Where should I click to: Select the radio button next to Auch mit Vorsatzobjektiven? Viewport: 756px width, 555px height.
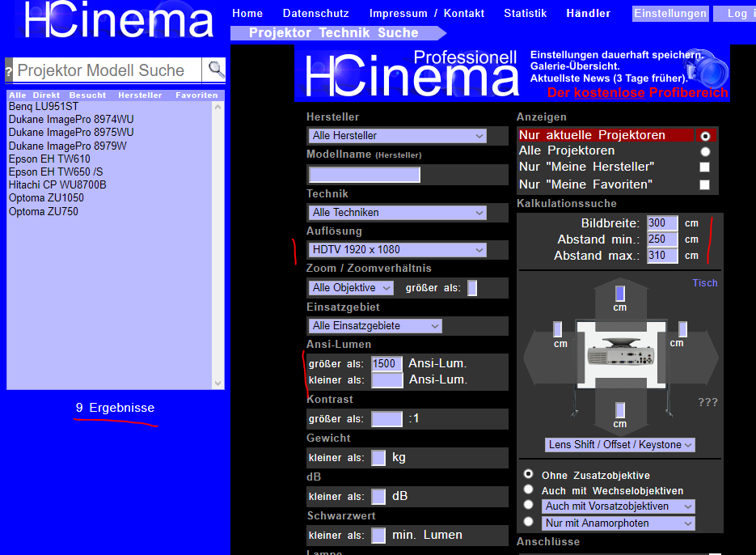(529, 505)
